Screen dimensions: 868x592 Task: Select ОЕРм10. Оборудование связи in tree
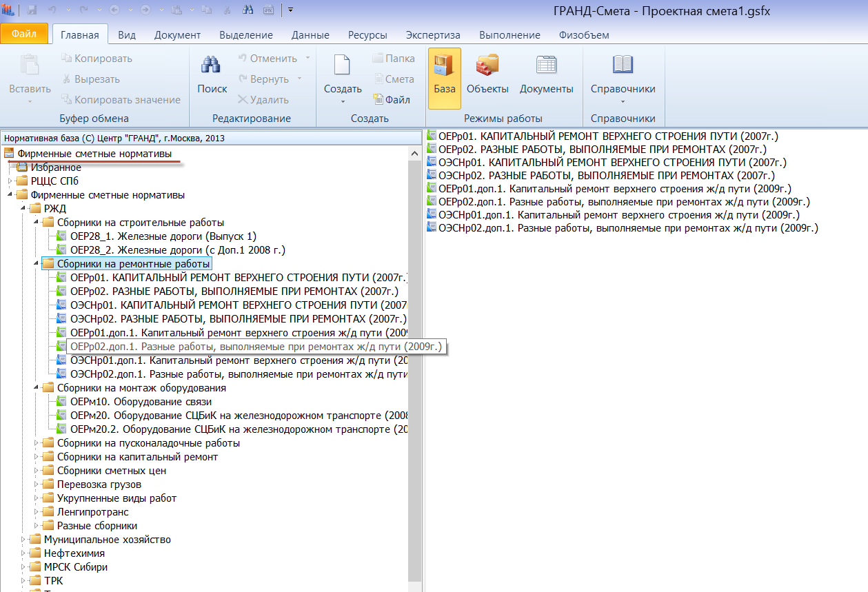141,402
